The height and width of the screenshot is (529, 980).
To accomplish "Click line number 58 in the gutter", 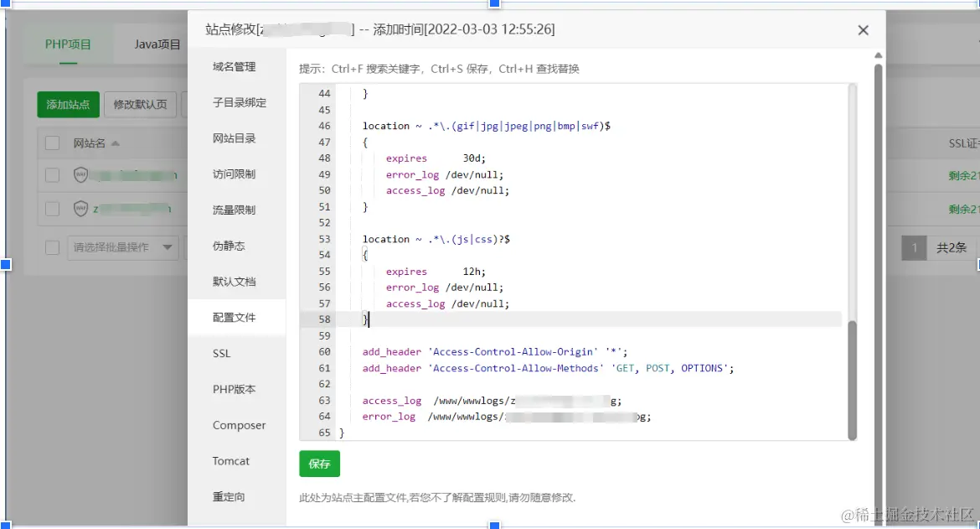I will point(324,319).
